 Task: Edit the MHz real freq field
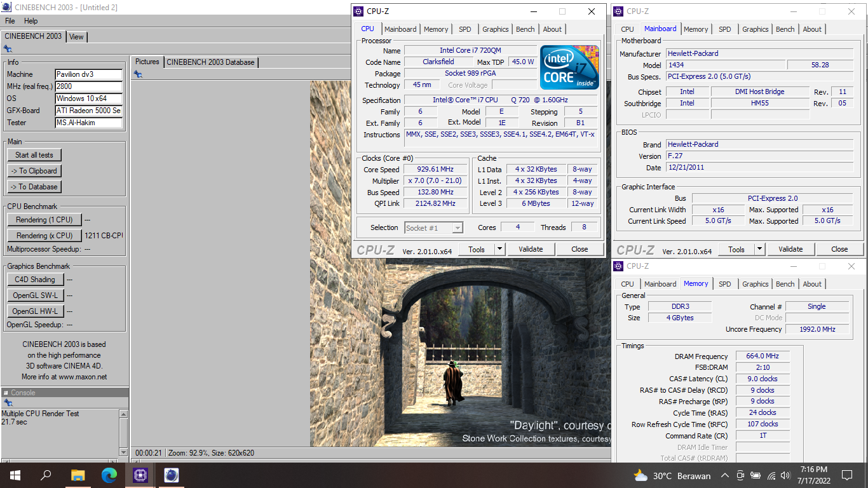[x=88, y=86]
